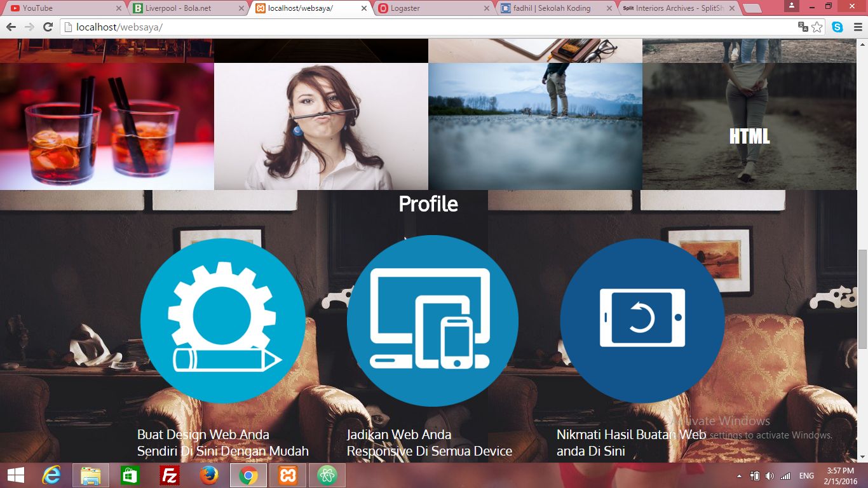Show hidden system tray icons

[739, 476]
